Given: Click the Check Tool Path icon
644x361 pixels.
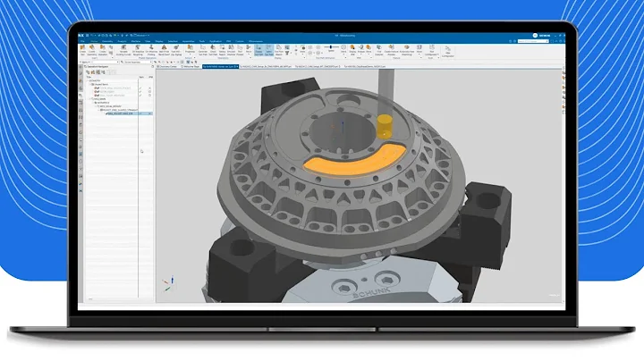Looking at the screenshot, I should click(x=213, y=50).
